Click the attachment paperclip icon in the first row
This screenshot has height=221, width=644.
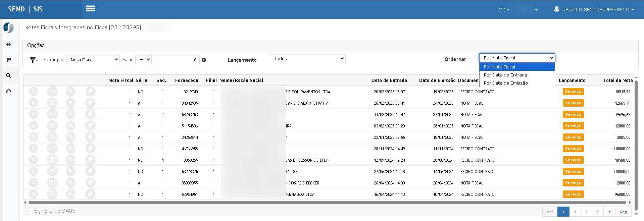pos(70,92)
